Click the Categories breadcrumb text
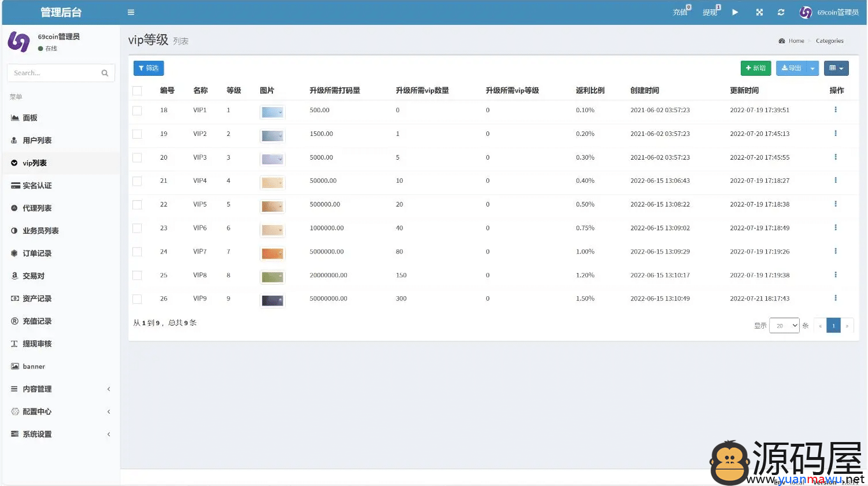Screen dimensions: 868x486 coord(829,41)
